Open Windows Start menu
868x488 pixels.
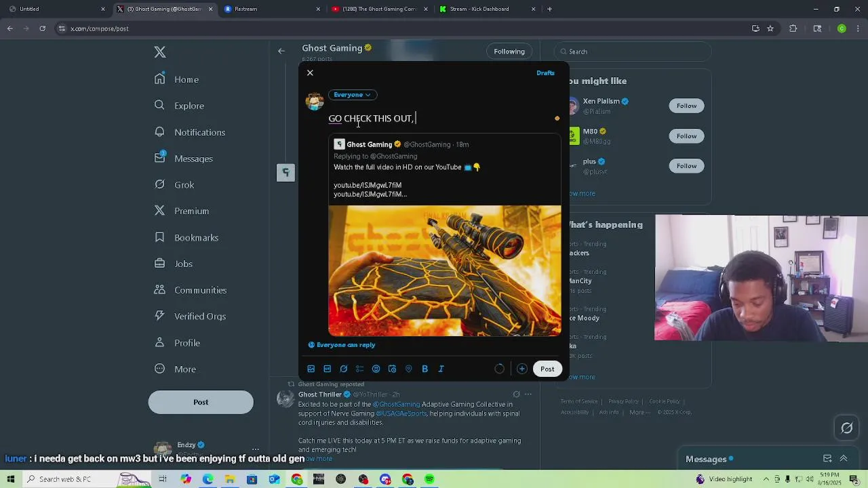click(x=11, y=479)
